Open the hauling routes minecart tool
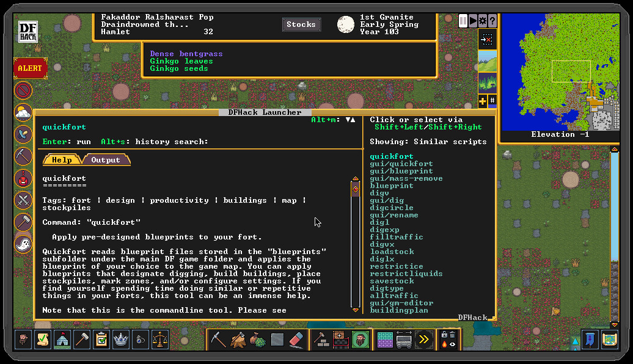The width and height of the screenshot is (633, 364). pos(403,340)
